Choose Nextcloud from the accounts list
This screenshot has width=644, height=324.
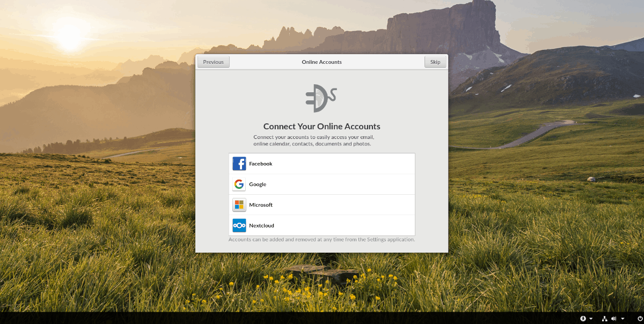322,225
